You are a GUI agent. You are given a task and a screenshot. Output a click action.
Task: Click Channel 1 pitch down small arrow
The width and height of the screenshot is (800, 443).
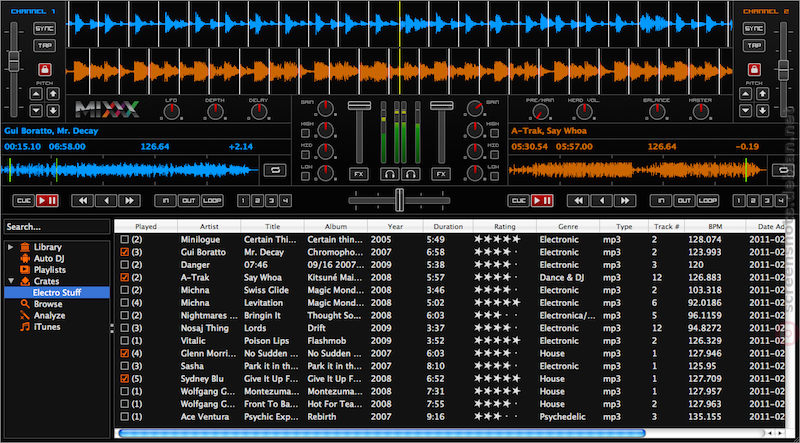pos(36,110)
